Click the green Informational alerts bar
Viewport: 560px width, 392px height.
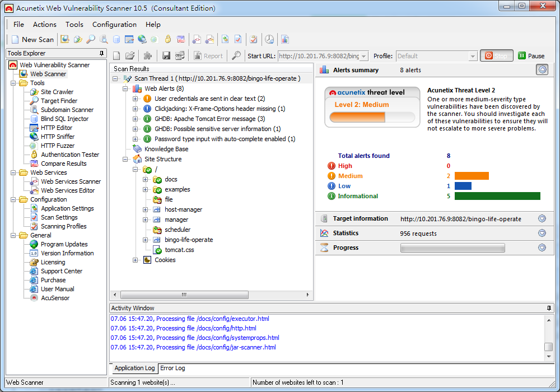pos(497,196)
